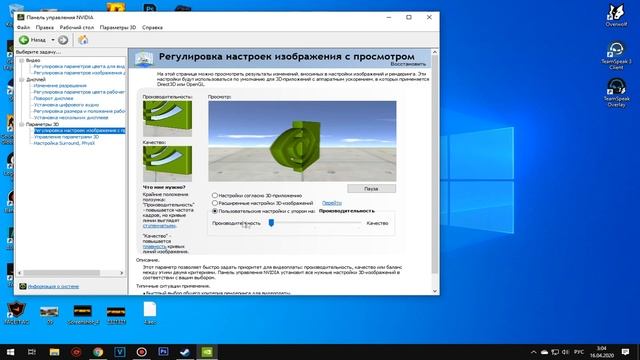Image resolution: width=640 pixels, height=360 pixels.
Task: Open Регулировка размера и положения рабочего стола
Action: [x=79, y=111]
